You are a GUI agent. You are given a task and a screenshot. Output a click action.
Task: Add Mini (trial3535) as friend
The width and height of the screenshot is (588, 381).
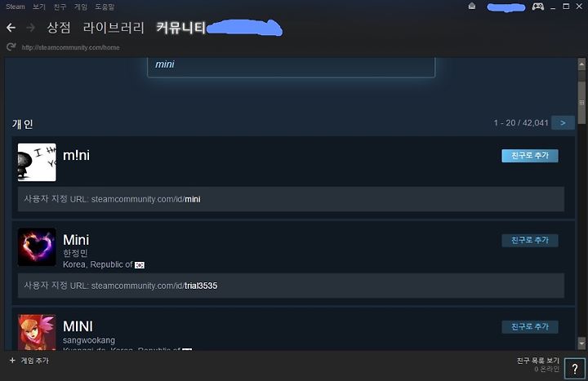tap(530, 240)
